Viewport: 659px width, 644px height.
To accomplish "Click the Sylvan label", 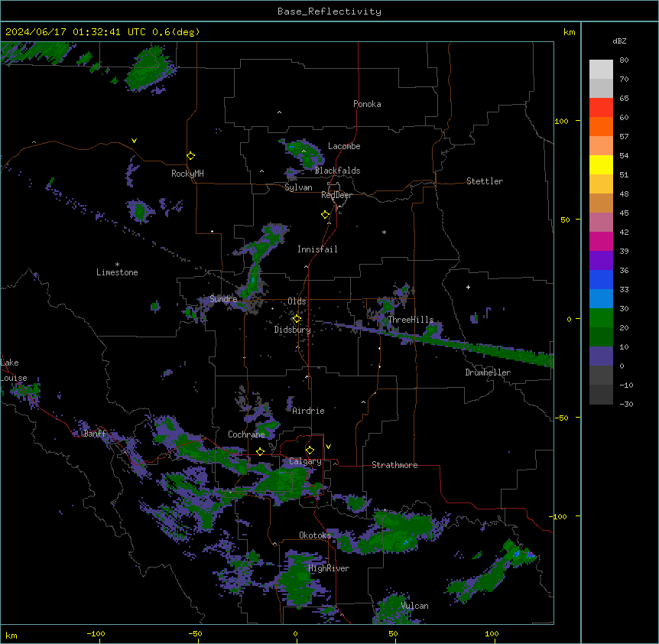I will [298, 187].
